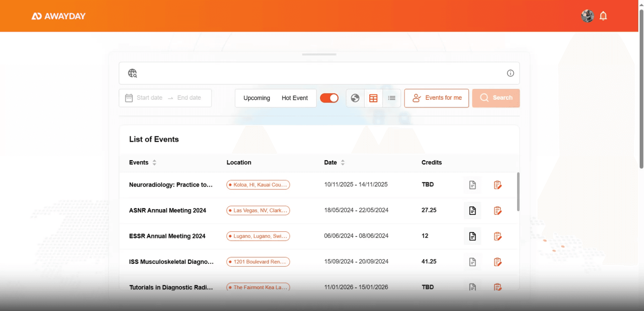
Task: Open the ISS Musculoskeletal Diagno… row
Action: pos(318,262)
